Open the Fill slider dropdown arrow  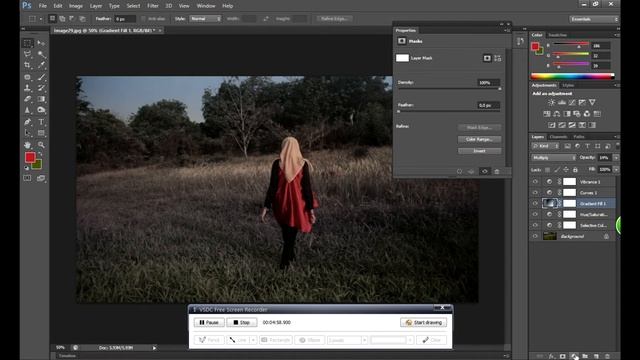616,169
